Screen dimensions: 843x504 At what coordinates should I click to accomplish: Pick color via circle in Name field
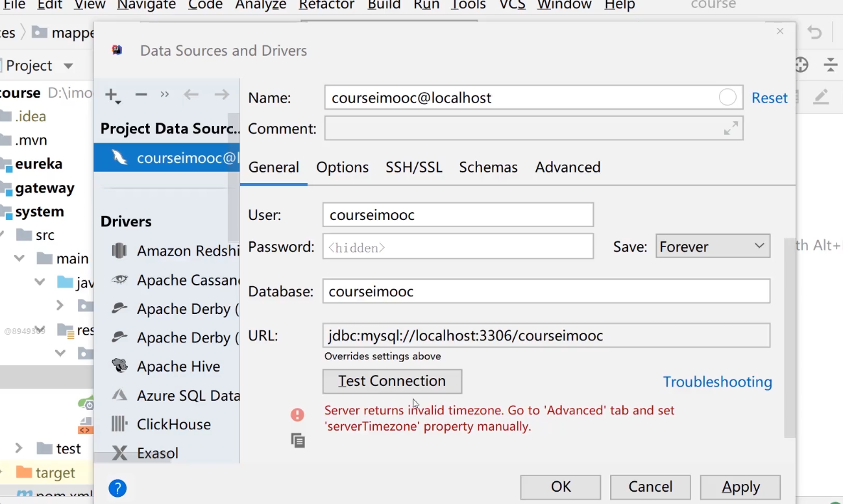[727, 97]
